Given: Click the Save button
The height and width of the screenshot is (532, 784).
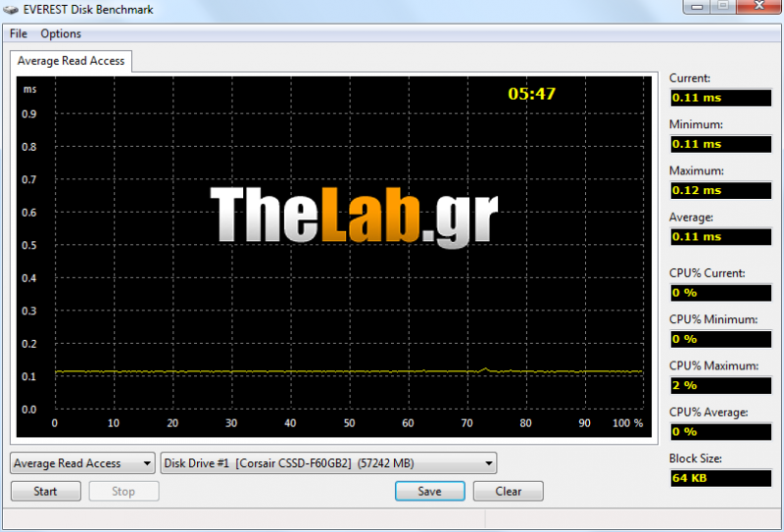Looking at the screenshot, I should coord(430,492).
